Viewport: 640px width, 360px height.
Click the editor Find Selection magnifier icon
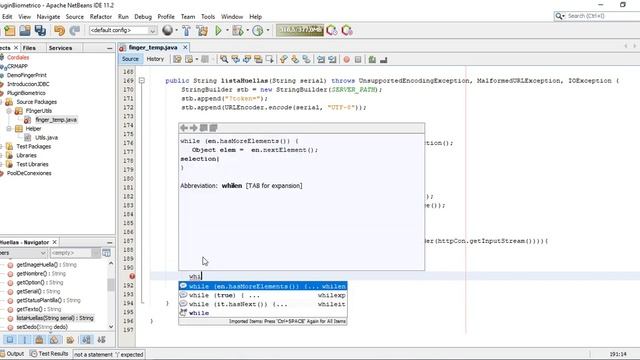[224, 60]
